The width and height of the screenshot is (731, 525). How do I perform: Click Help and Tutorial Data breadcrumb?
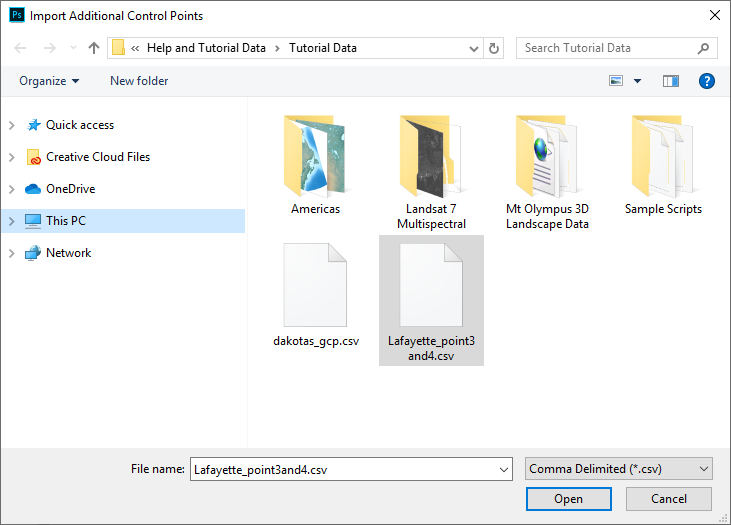coord(206,48)
